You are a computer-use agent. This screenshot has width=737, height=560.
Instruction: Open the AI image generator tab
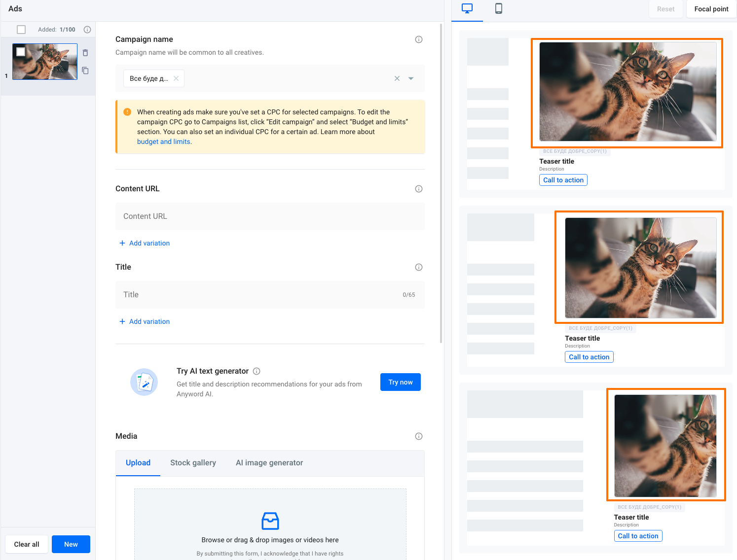[269, 463]
